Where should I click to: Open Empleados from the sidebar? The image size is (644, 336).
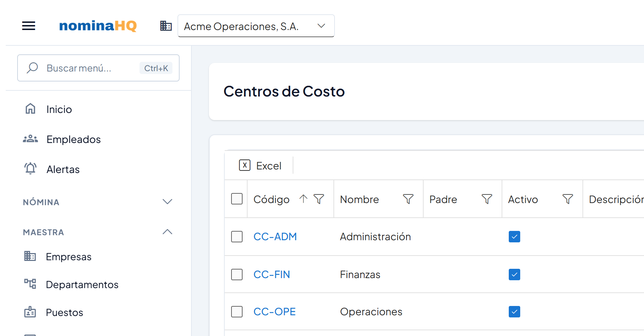coord(74,139)
